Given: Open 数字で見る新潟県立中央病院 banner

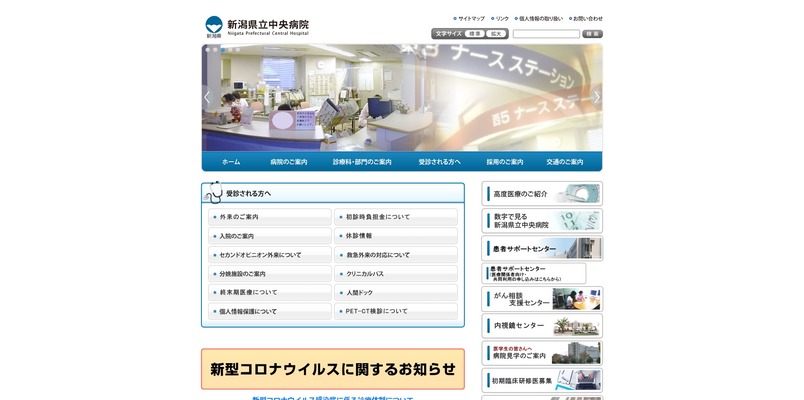Looking at the screenshot, I should coord(542,221).
